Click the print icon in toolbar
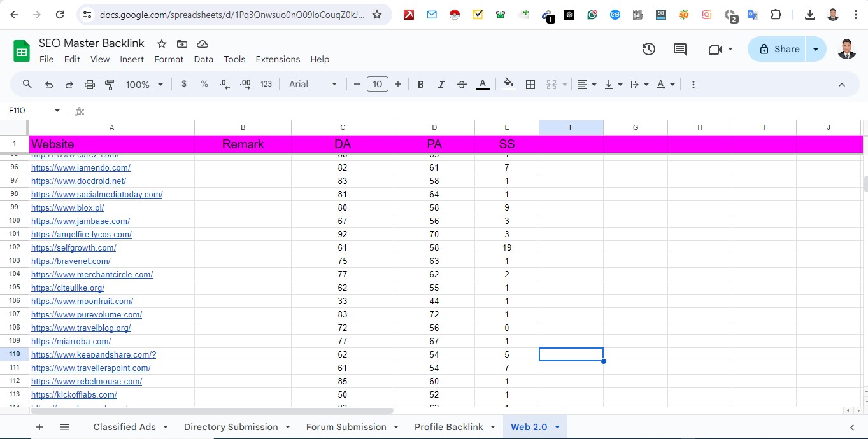The height and width of the screenshot is (439, 868). (x=90, y=85)
